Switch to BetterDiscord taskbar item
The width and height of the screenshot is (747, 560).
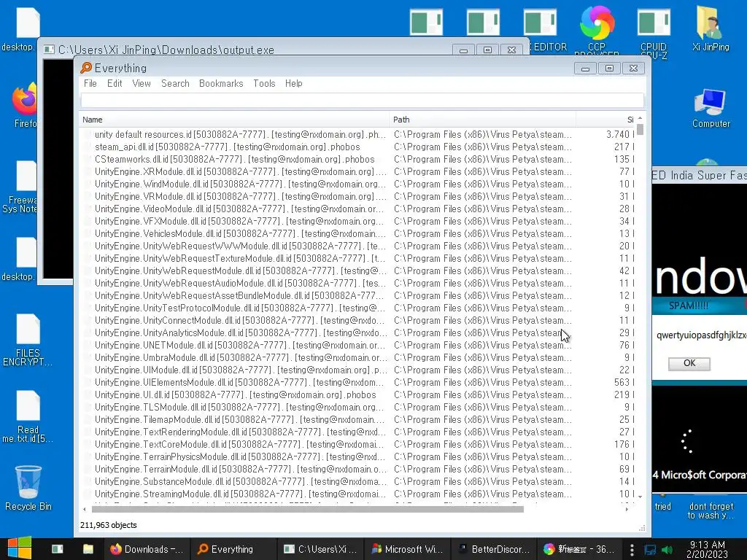click(494, 549)
